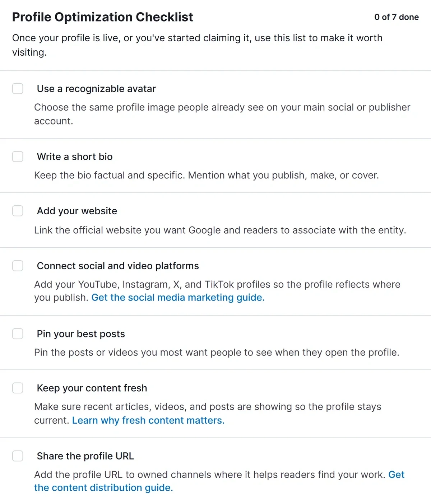
Task: Select the 'Keep your content fresh' title
Action: pyautogui.click(x=92, y=388)
